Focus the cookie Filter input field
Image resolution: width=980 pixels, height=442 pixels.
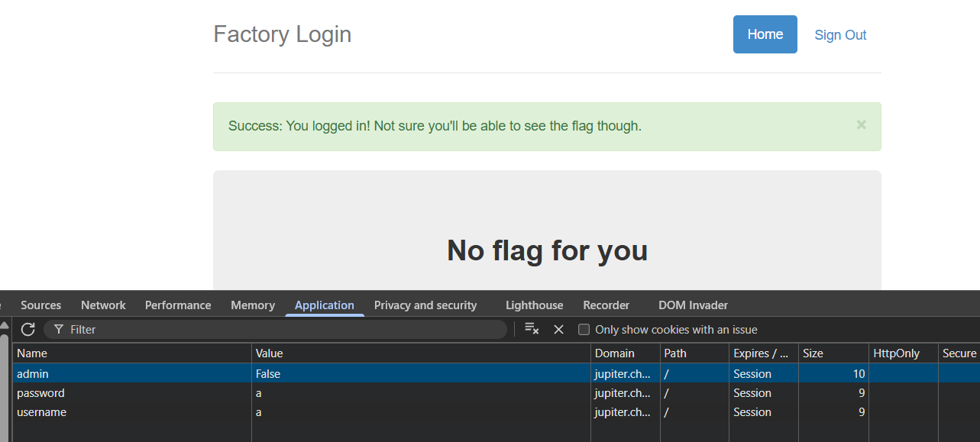283,330
